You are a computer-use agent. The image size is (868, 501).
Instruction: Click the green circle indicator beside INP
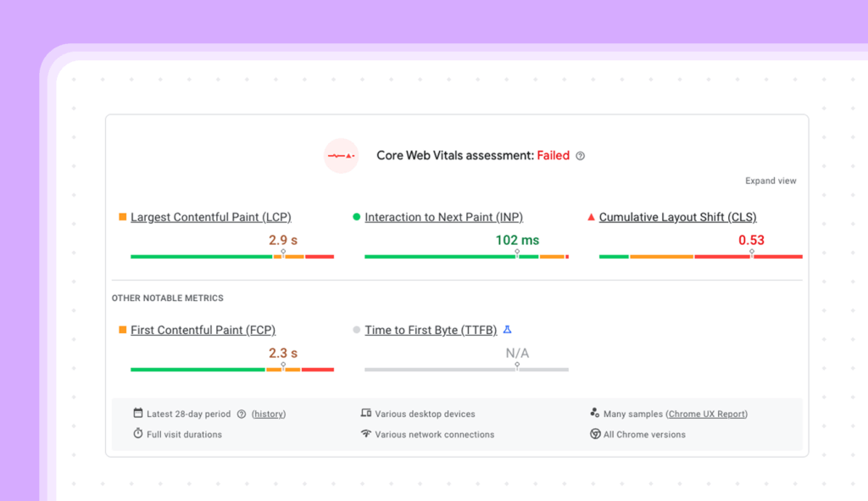354,216
